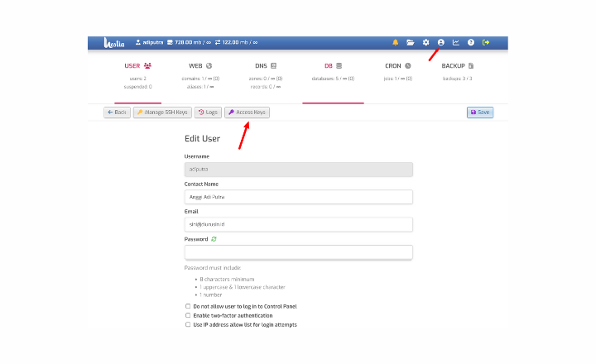Image resolution: width=596 pixels, height=364 pixels.
Task: Generate random password refresh icon
Action: click(x=214, y=239)
